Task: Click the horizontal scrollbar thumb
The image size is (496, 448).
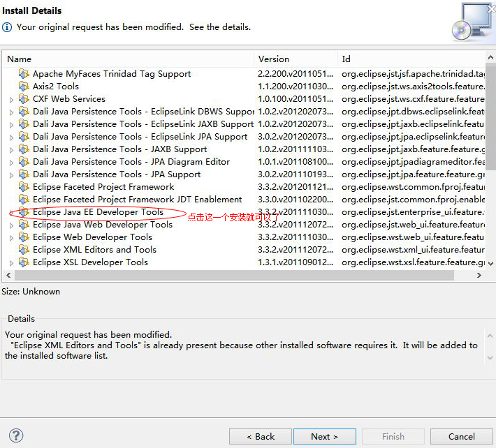Action: pos(235,275)
